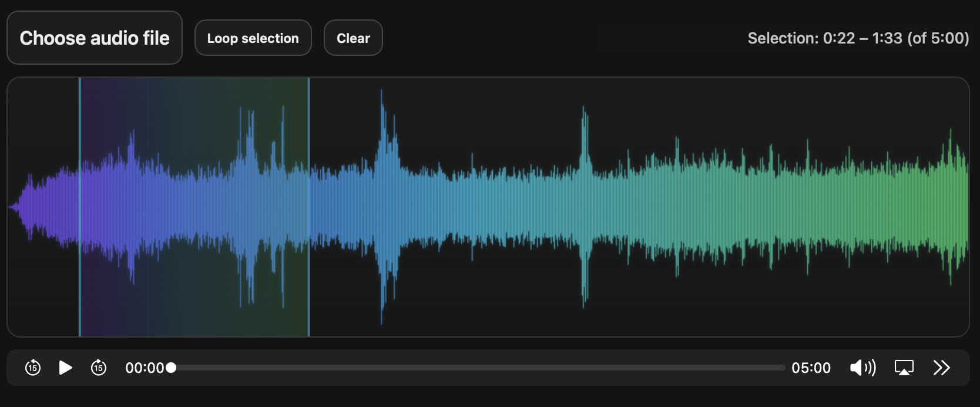Image resolution: width=980 pixels, height=407 pixels.
Task: Click the playback progress scrubber thumb
Action: [171, 368]
